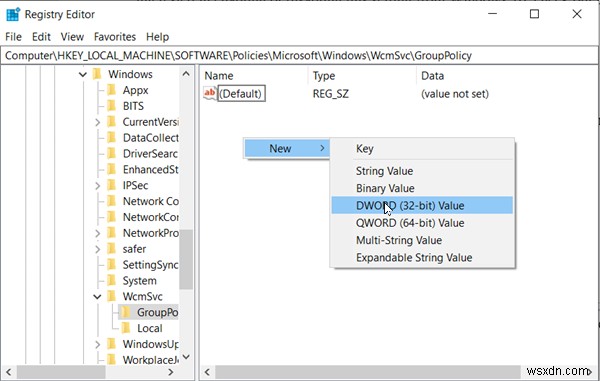Click the GroupPolicy folder icon
The height and width of the screenshot is (381, 600).
click(x=126, y=312)
